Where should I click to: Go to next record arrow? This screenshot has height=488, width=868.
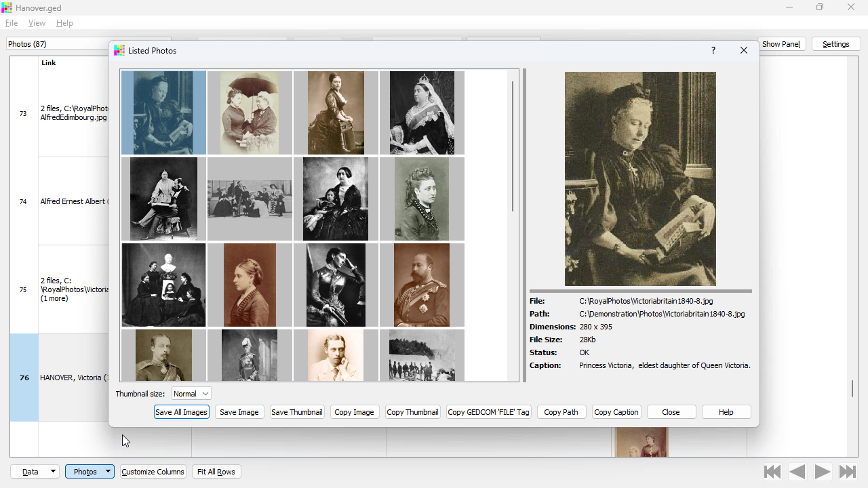coord(823,472)
